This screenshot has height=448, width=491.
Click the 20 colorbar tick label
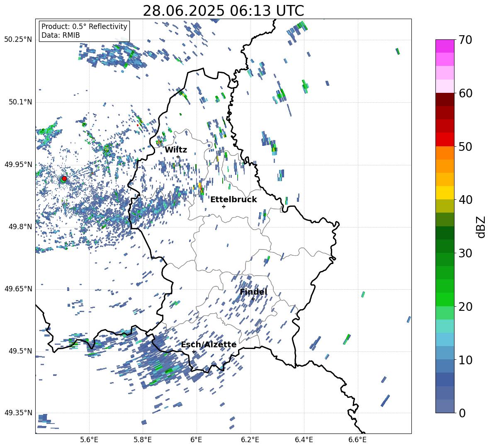[465, 307]
